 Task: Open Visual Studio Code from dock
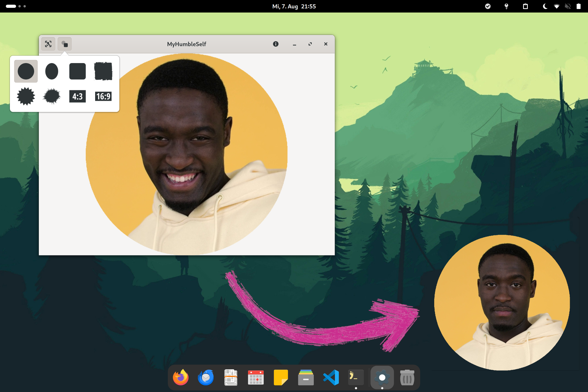click(x=331, y=377)
